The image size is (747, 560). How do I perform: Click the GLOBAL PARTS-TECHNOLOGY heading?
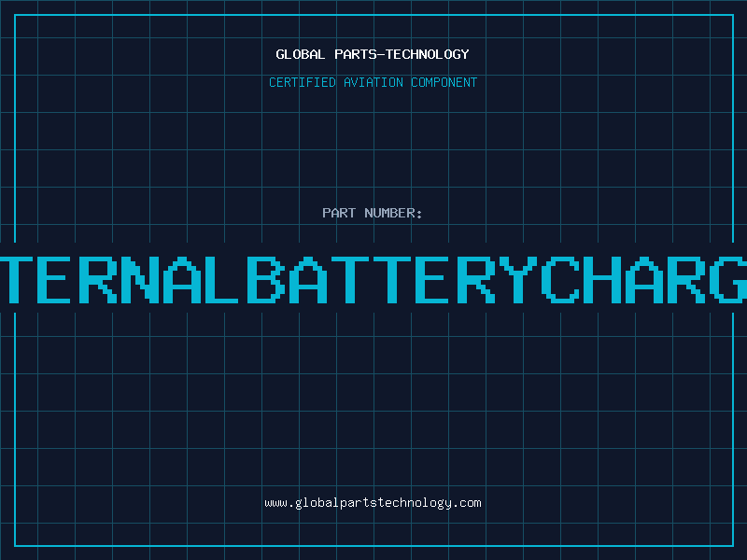[373, 54]
